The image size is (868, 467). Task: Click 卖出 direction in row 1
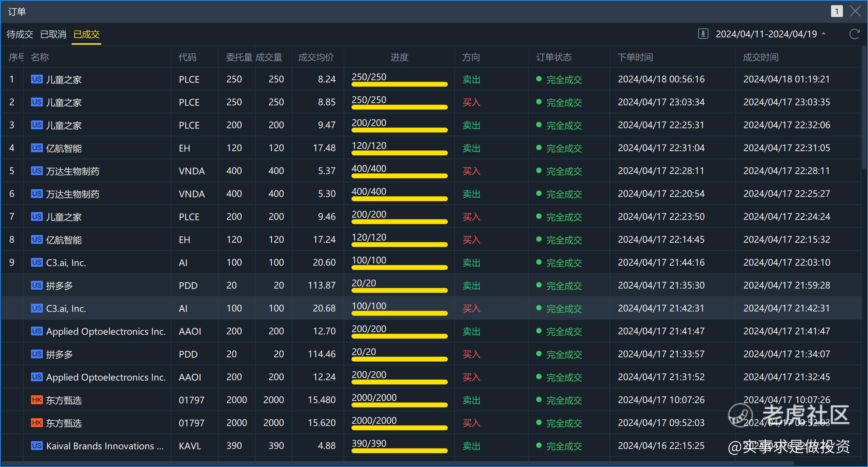click(471, 79)
